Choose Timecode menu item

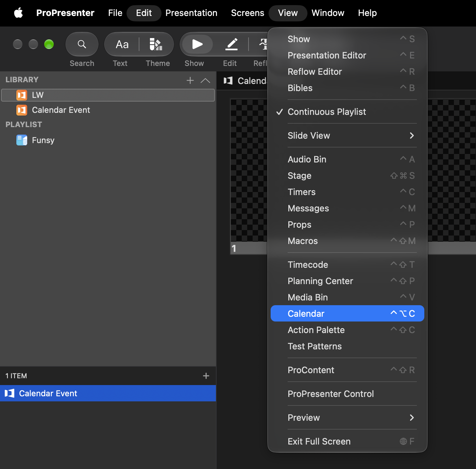[x=347, y=265]
